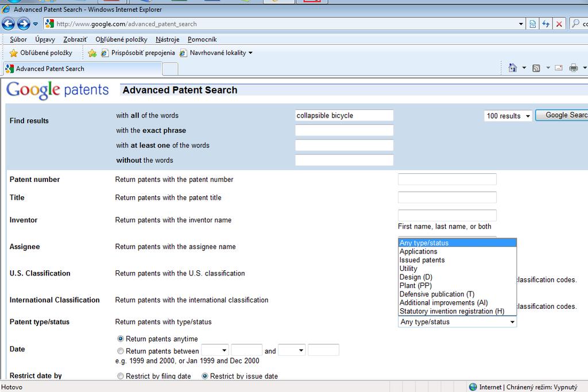Click the 'Hotovo' status bar text
The width and height of the screenshot is (588, 392).
click(11, 387)
